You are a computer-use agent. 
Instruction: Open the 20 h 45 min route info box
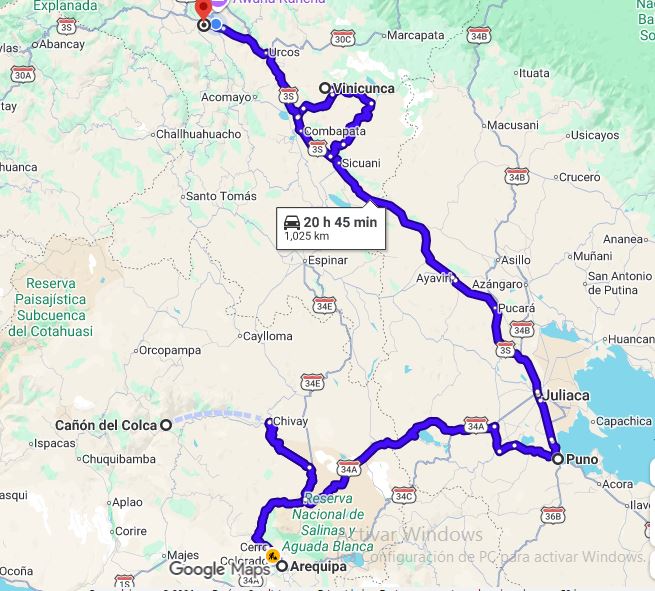click(x=331, y=228)
